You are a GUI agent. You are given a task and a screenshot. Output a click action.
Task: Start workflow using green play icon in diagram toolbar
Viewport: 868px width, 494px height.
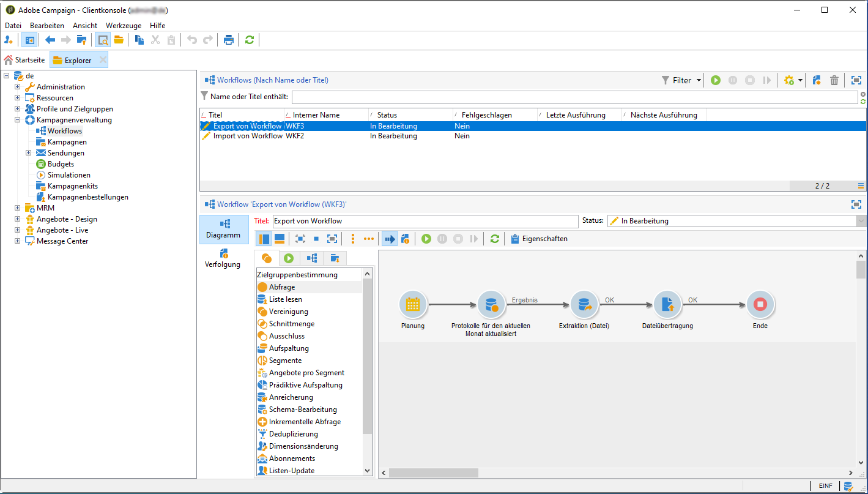(426, 239)
